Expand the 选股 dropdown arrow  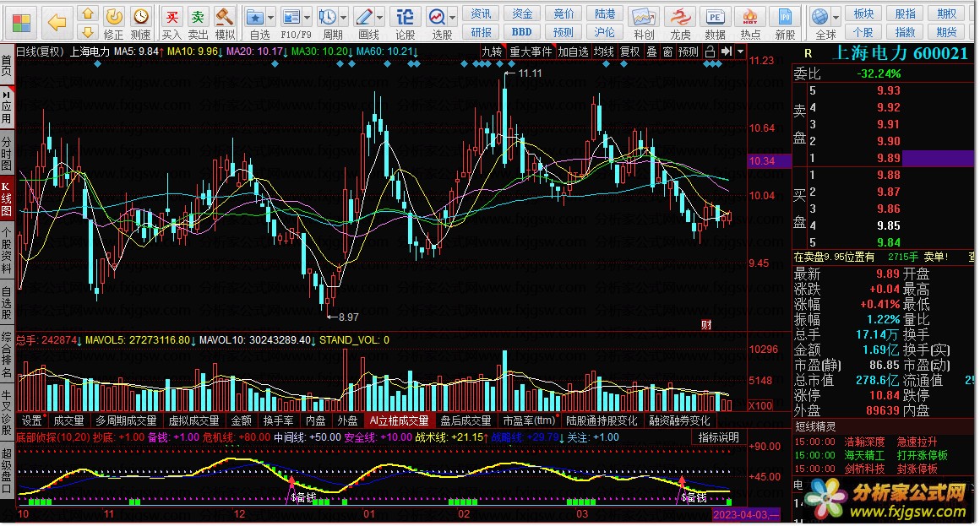[x=453, y=18]
